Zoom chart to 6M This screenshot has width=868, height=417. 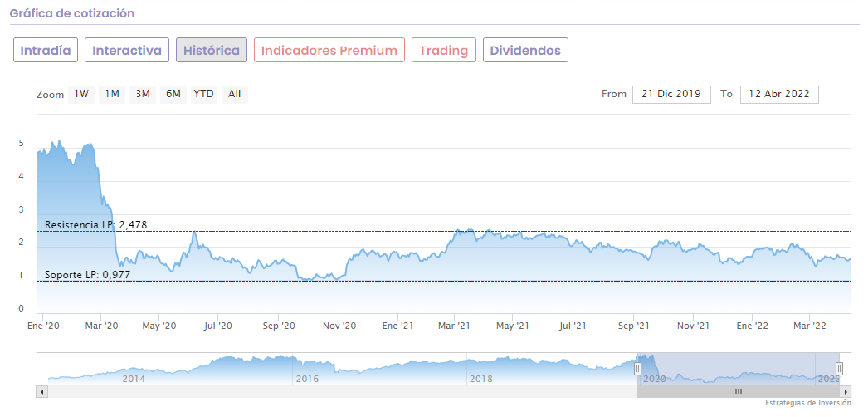pyautogui.click(x=173, y=94)
